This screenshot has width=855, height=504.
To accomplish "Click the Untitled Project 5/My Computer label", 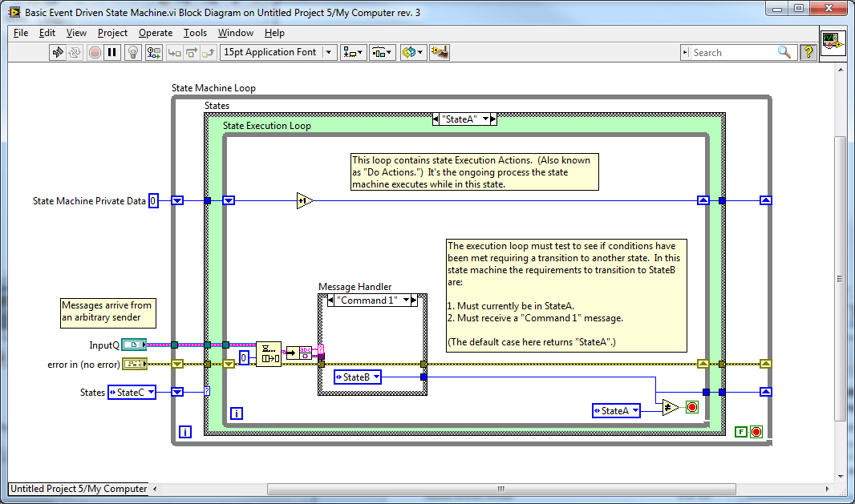I will tap(79, 489).
